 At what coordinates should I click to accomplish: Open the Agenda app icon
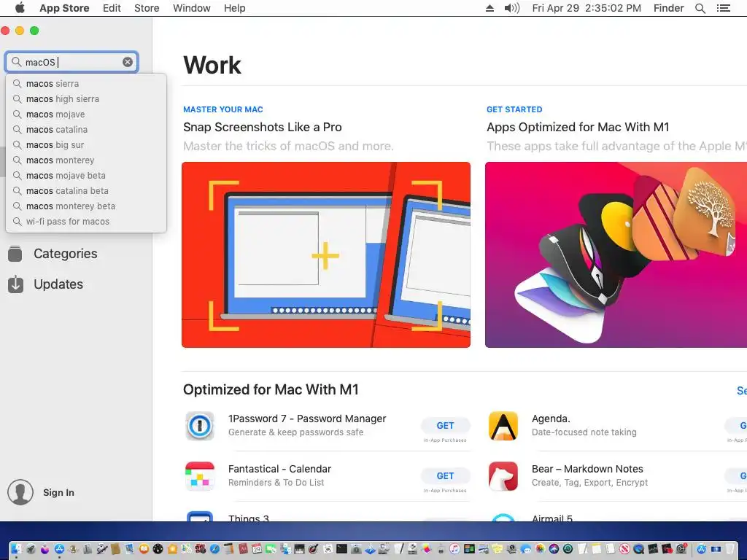point(503,426)
